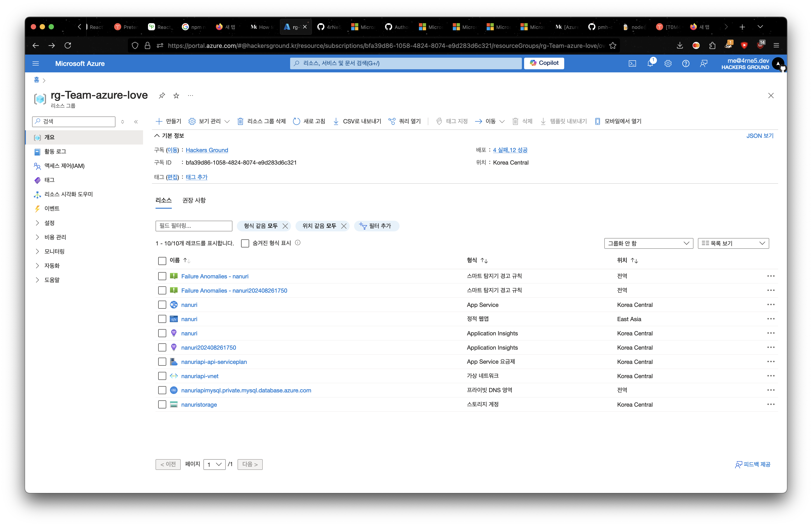Open the portal hamburger menu

coord(35,63)
